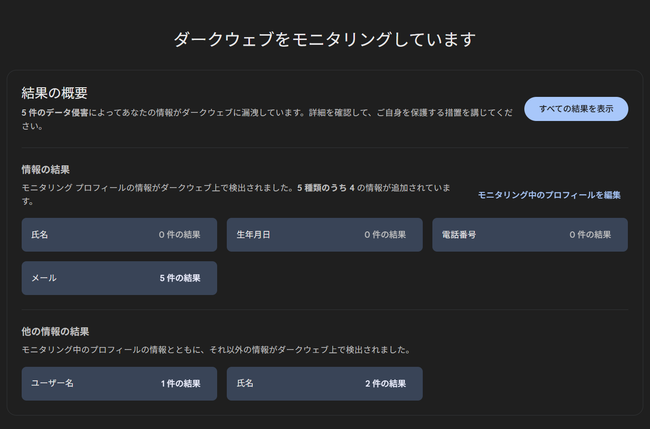Screen dimensions: 650x429
Task: View the メール result card
Action: [119, 278]
